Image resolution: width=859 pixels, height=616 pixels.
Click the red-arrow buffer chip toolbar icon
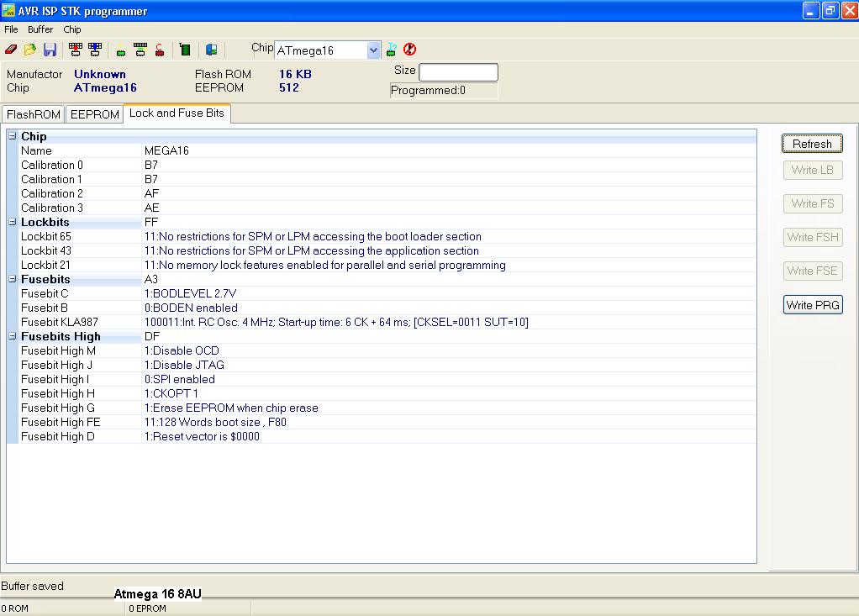[x=76, y=50]
